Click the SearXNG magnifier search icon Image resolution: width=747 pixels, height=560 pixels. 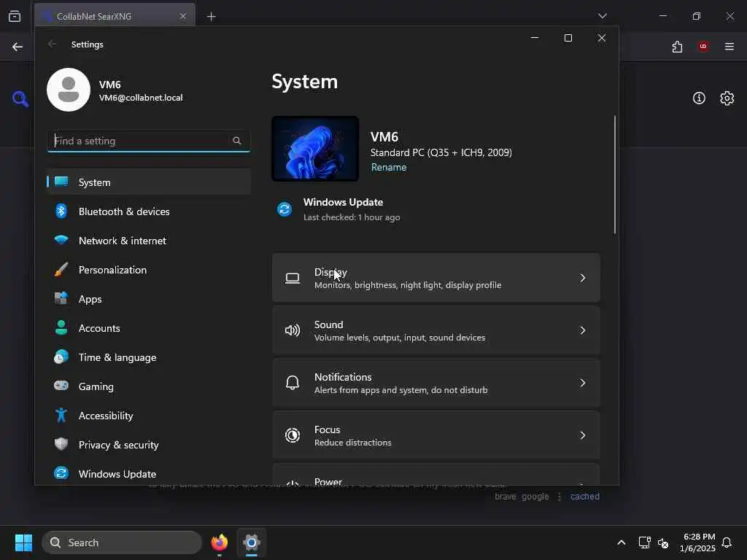pos(20,98)
